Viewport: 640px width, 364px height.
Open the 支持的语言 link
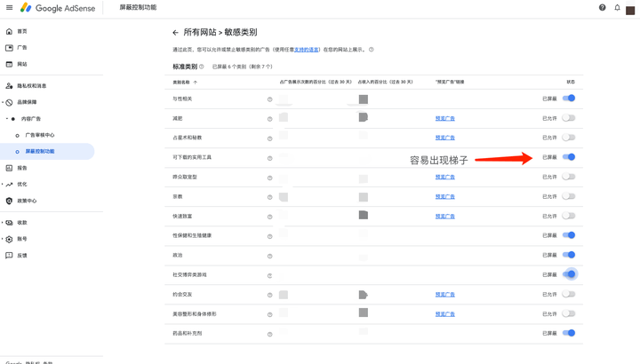(307, 50)
